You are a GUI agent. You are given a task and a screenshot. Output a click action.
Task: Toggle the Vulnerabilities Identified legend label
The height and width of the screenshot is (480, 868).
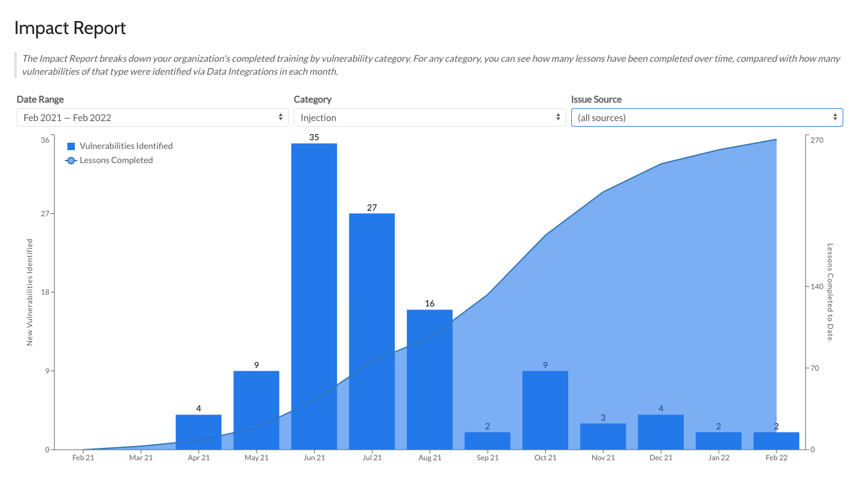[x=126, y=146]
